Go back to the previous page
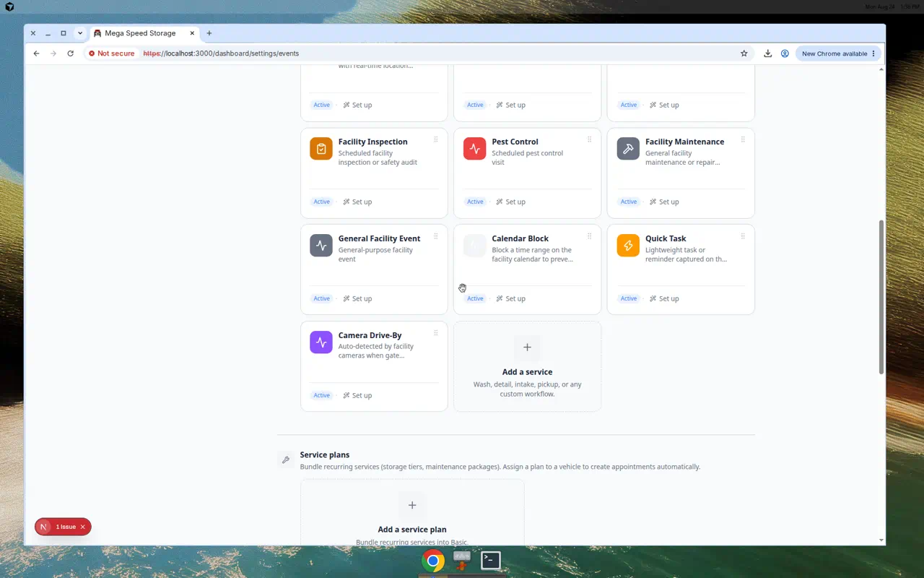924x578 pixels. [x=37, y=53]
